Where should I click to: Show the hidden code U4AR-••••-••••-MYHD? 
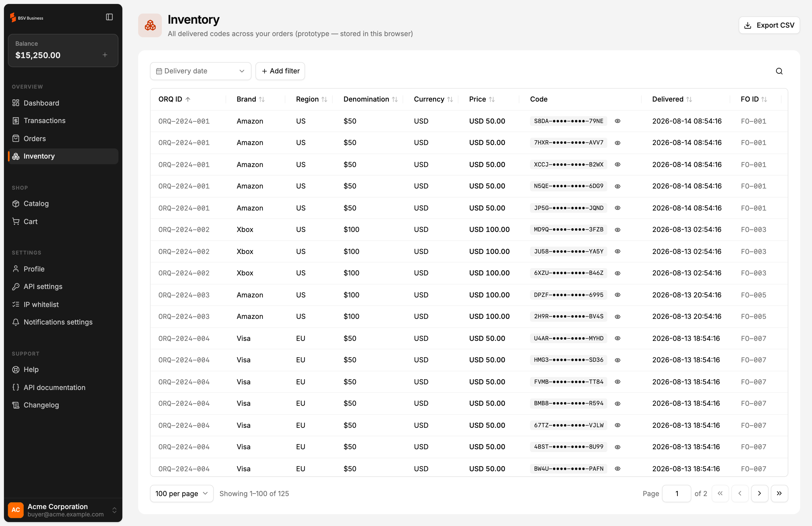617,338
